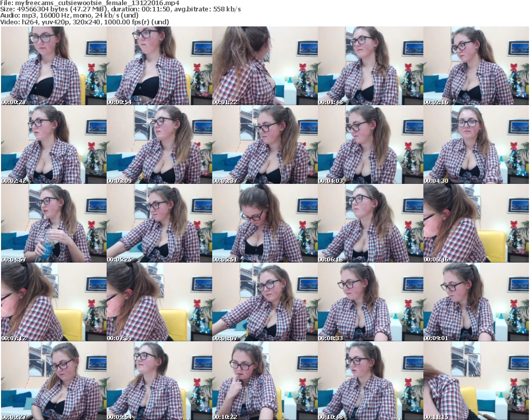Select the thumbnail stamped 00:00:54
The image size is (530, 420).
click(x=159, y=66)
